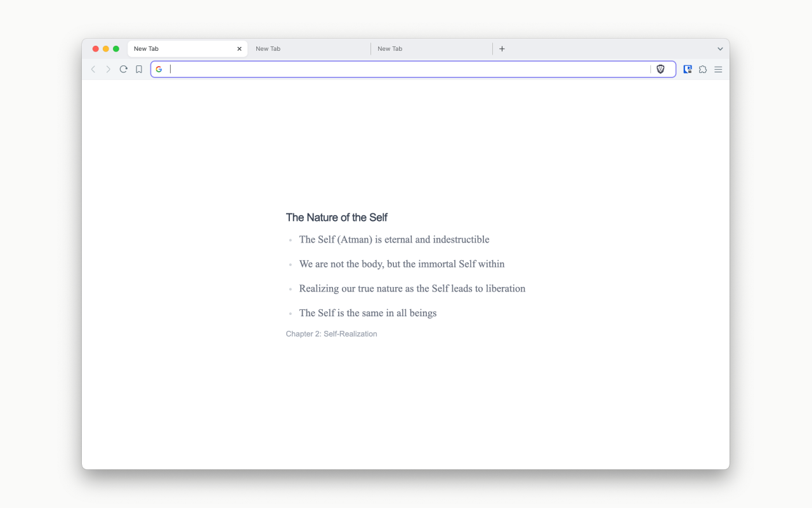This screenshot has height=508, width=812.
Task: Reload the current page
Action: click(124, 69)
